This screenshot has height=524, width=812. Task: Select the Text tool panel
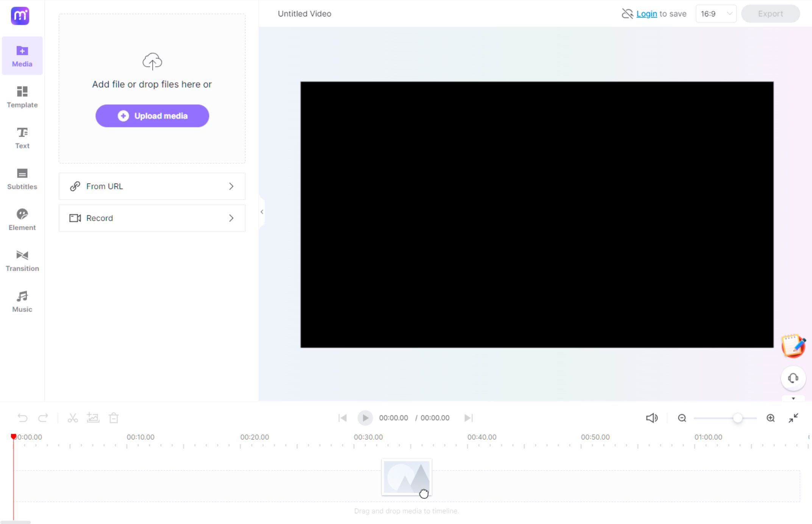click(x=22, y=137)
